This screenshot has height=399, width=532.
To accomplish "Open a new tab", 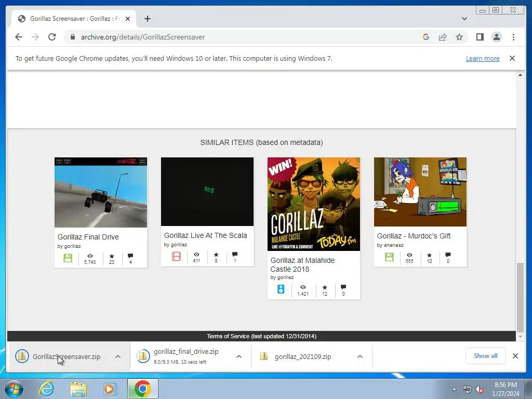I will pyautogui.click(x=147, y=19).
